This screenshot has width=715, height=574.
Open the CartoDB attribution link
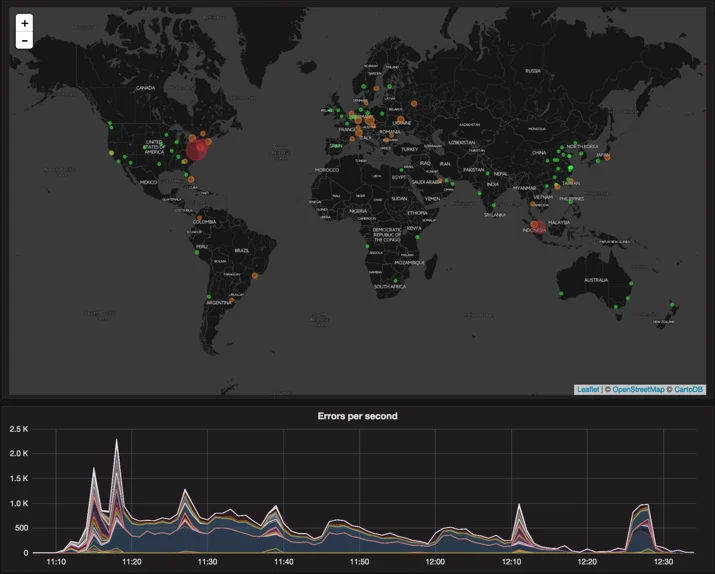pyautogui.click(x=688, y=389)
